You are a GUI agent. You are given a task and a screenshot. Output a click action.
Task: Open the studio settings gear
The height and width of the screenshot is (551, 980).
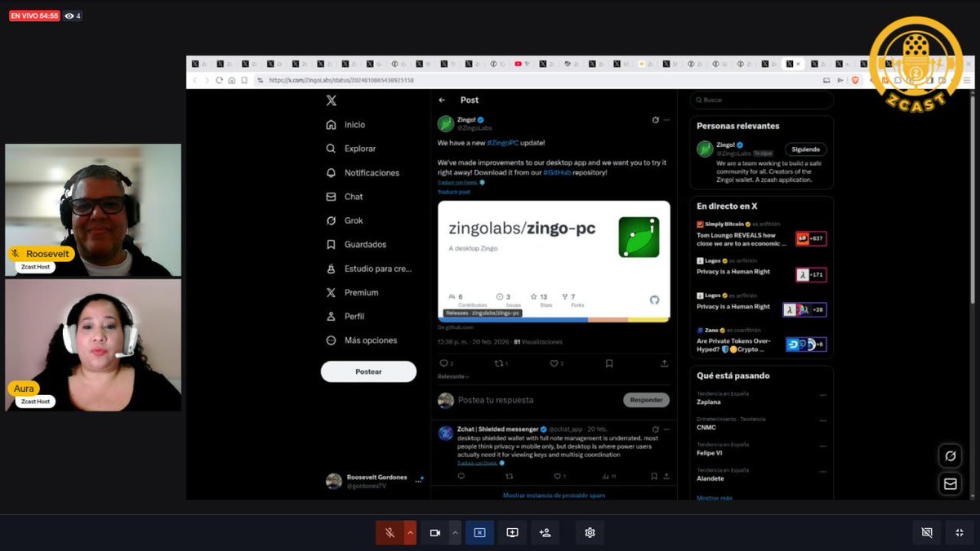point(590,533)
